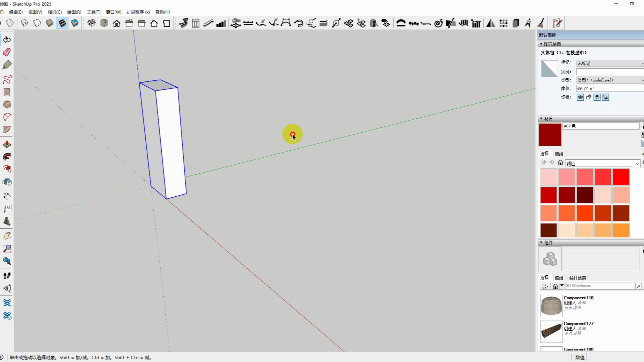Toggle the lock state of the selected group
The height and width of the screenshot is (362, 644).
[x=589, y=97]
